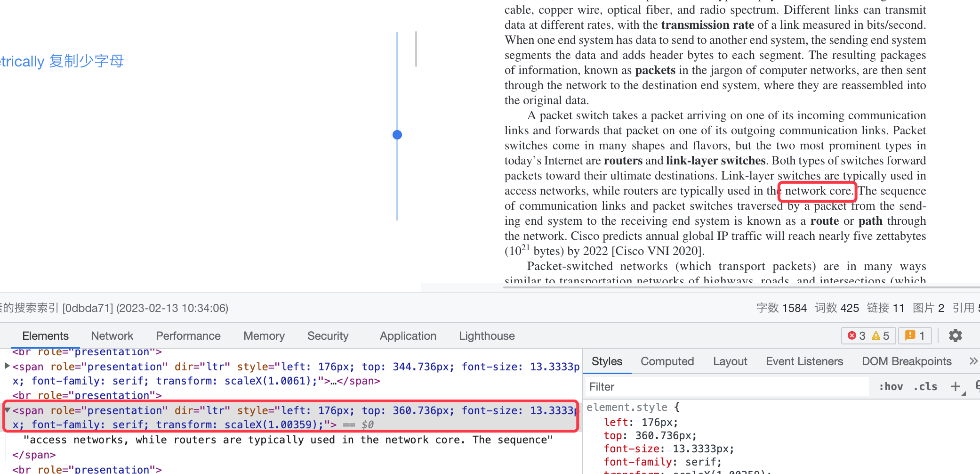The width and height of the screenshot is (980, 474).
Task: Reveal hidden sidebar tabs with the chevron
Action: click(x=973, y=361)
